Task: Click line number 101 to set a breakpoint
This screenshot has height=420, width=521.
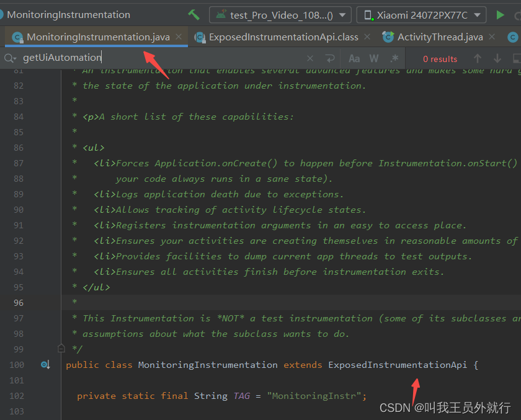Action: tap(17, 380)
